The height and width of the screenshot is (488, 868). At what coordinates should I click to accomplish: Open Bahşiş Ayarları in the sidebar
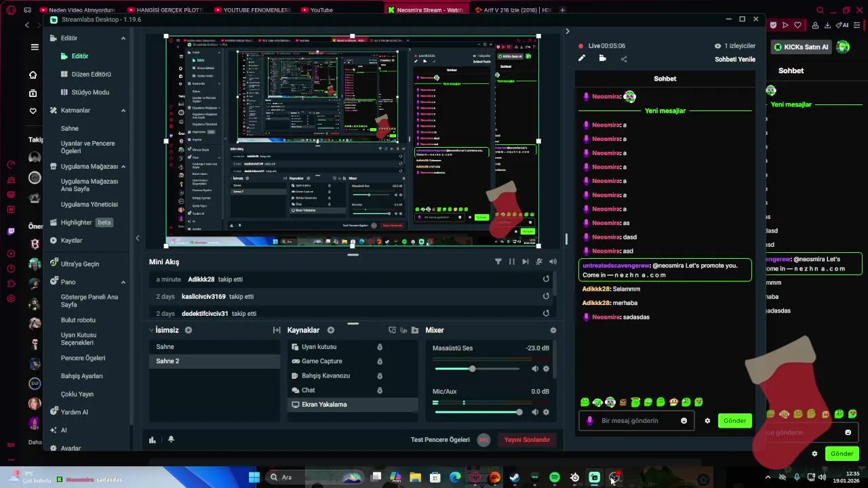point(82,376)
